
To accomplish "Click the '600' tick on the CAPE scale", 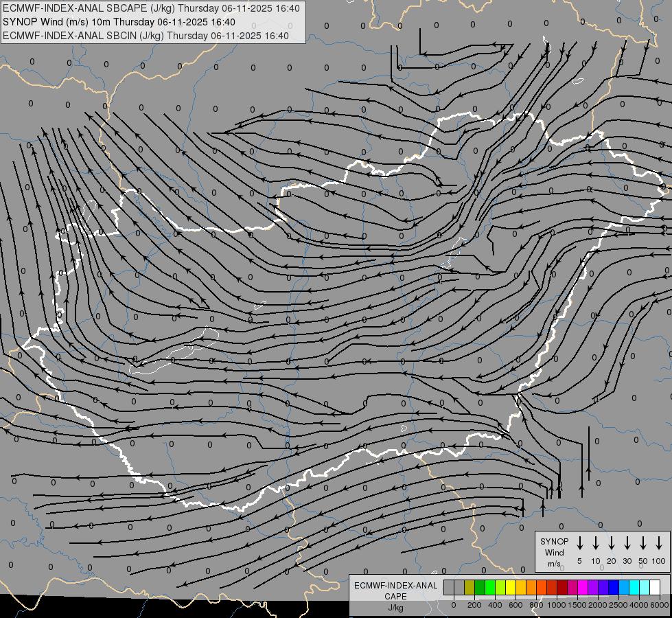I will coord(515,605).
